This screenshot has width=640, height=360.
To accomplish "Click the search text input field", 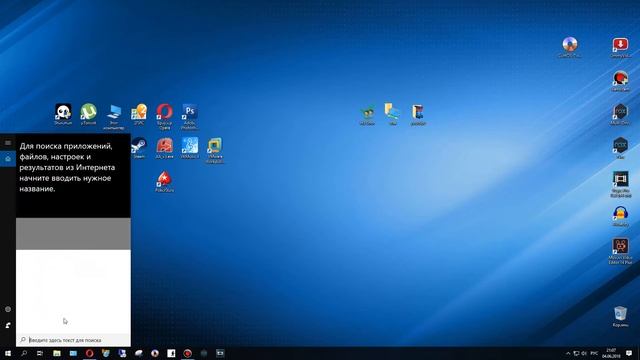I will click(x=73, y=340).
